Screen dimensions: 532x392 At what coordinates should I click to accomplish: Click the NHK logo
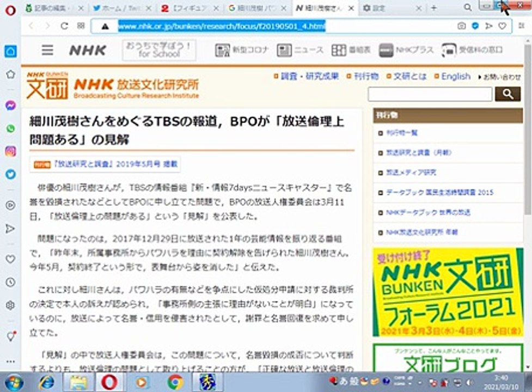(x=88, y=50)
